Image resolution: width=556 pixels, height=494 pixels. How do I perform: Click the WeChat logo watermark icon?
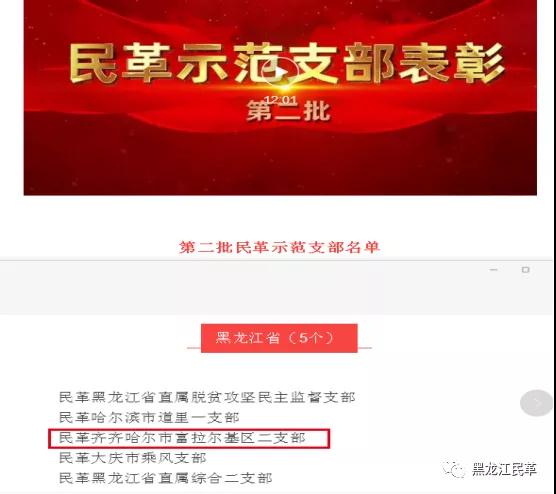(x=454, y=469)
